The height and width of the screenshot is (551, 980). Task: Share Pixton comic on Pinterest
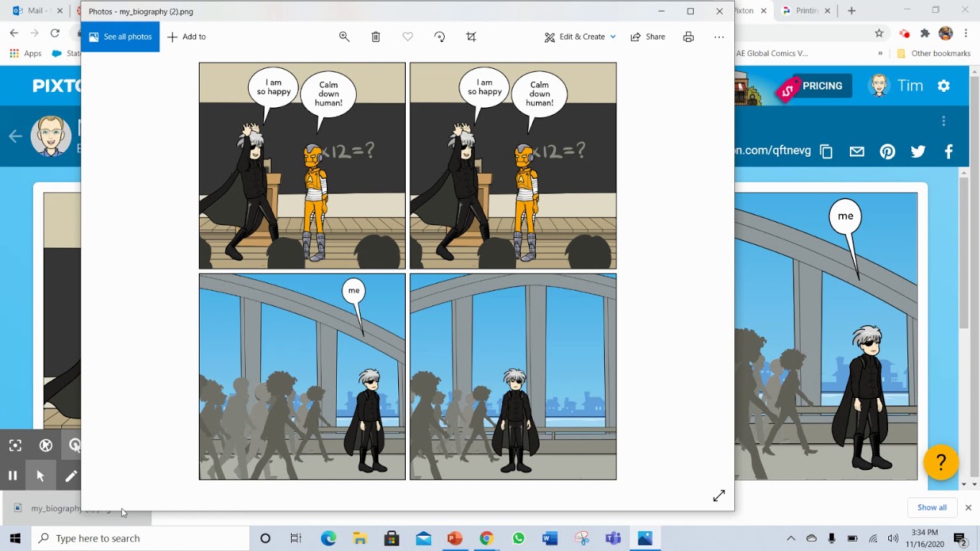coord(887,152)
